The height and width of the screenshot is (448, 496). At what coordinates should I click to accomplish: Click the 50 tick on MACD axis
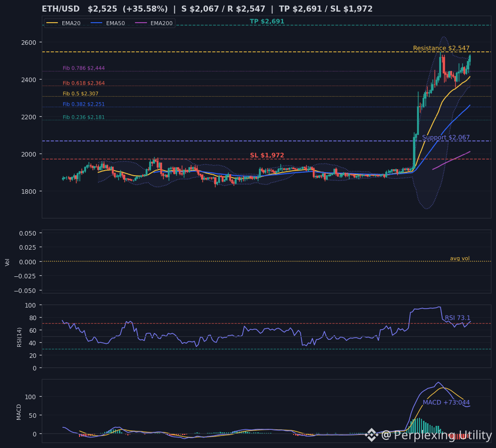pos(33,415)
